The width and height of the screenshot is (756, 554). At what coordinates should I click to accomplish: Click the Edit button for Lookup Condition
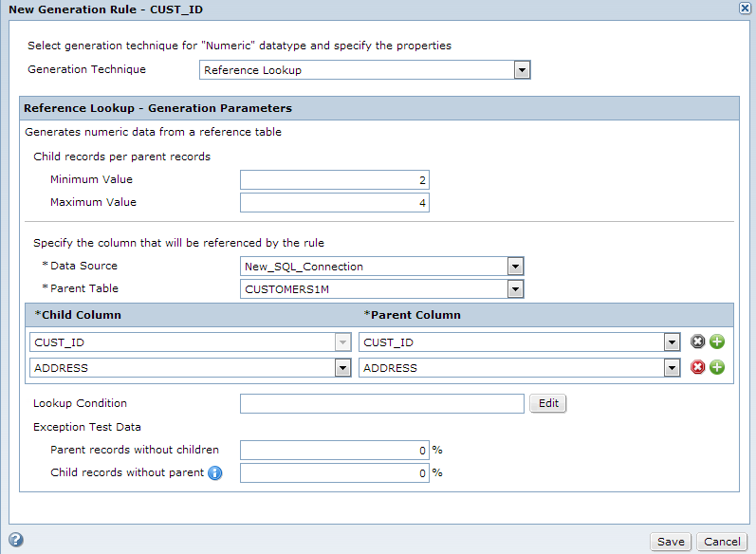548,403
